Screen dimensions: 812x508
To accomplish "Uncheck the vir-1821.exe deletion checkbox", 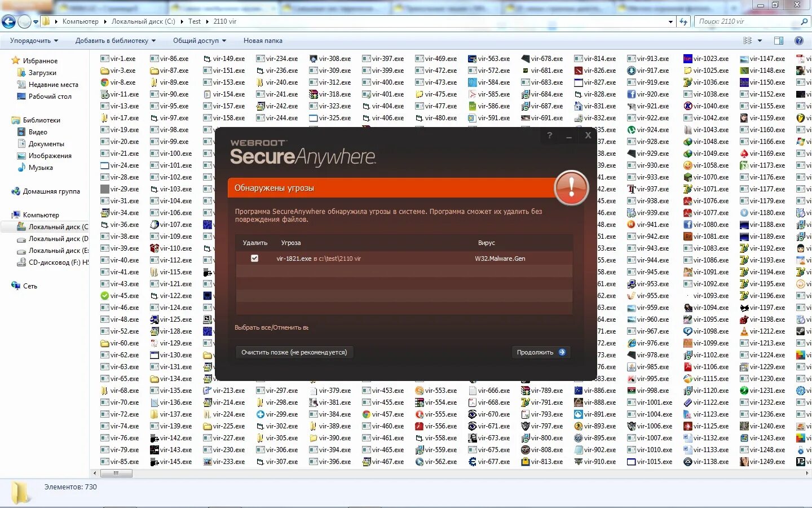I will (x=254, y=258).
